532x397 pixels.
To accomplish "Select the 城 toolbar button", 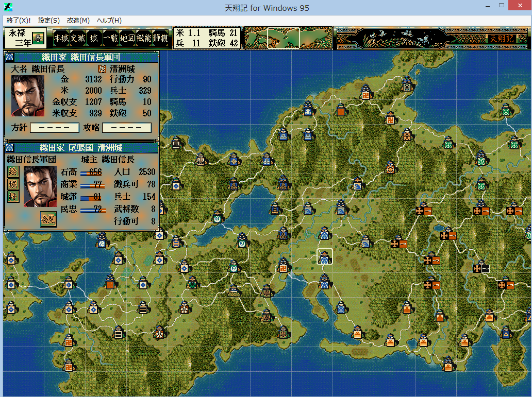I will 94,38.
